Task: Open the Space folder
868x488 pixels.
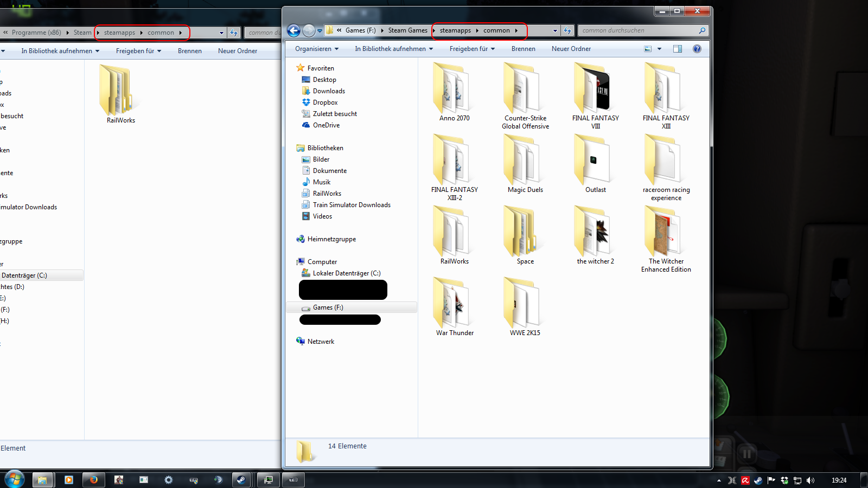Action: coord(525,235)
